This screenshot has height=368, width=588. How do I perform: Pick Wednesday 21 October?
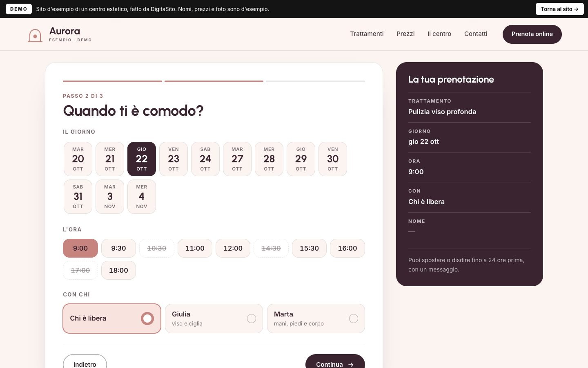coord(110,159)
